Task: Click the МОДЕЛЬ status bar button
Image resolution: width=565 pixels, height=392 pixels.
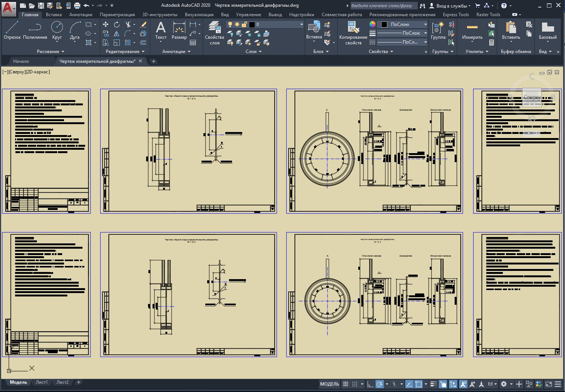Action: 330,384
